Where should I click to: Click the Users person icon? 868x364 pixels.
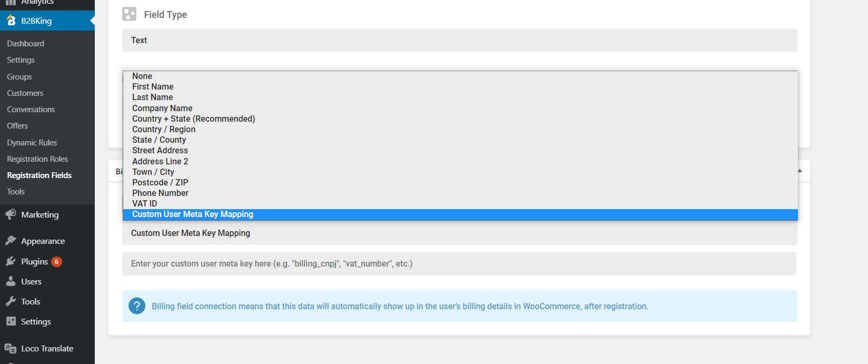point(11,281)
